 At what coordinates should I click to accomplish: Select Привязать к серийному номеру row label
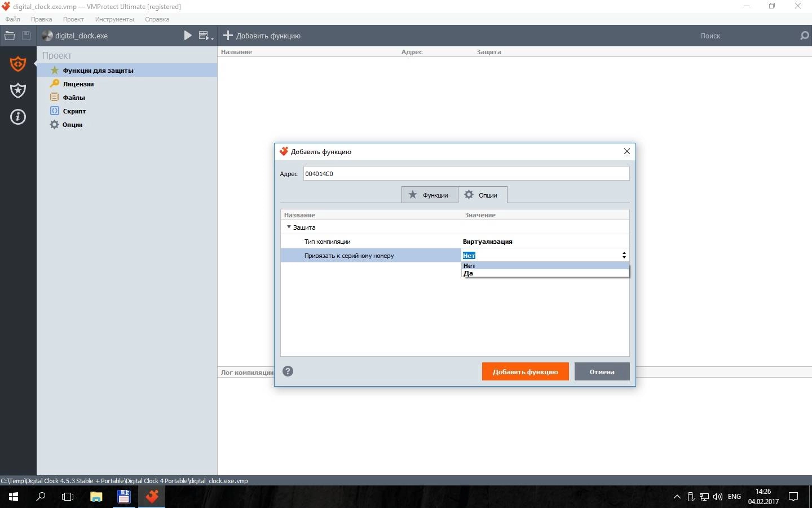point(349,256)
